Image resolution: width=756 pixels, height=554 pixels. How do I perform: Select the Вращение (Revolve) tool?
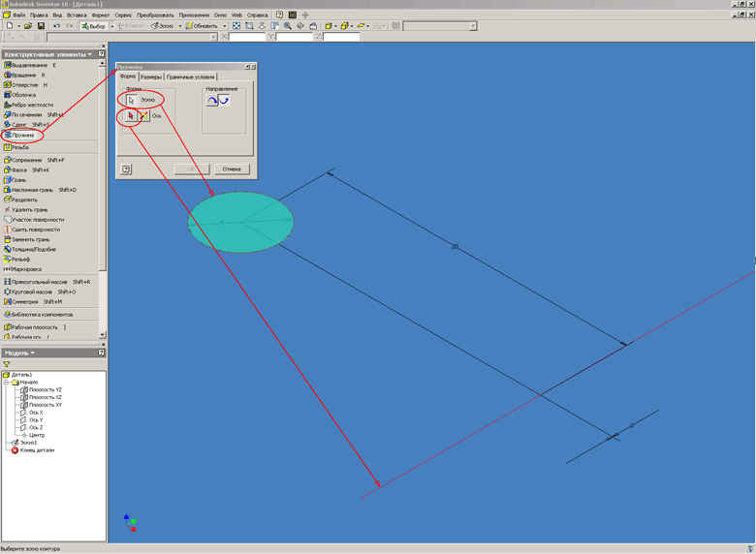tap(24, 76)
